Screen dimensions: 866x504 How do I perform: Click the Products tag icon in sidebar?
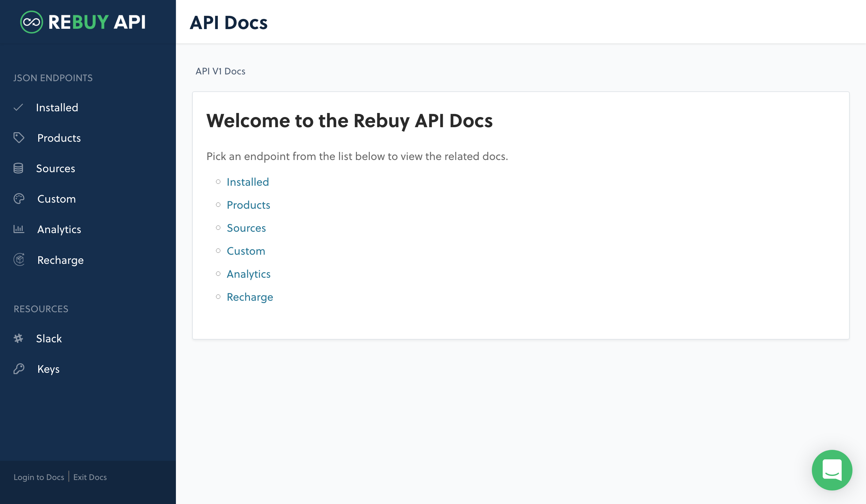(x=19, y=138)
